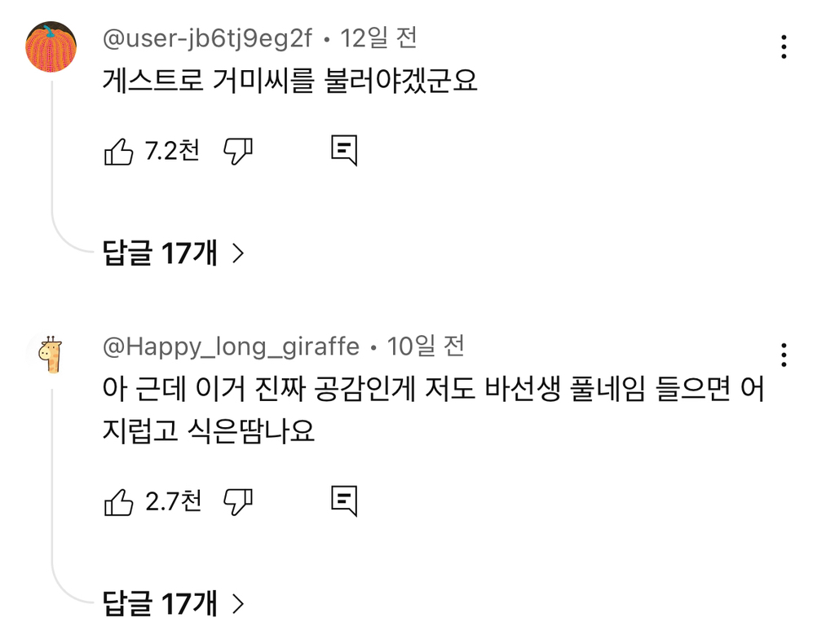The width and height of the screenshot is (835, 644).
Task: Click the 7.2천 like count
Action: pyautogui.click(x=173, y=151)
